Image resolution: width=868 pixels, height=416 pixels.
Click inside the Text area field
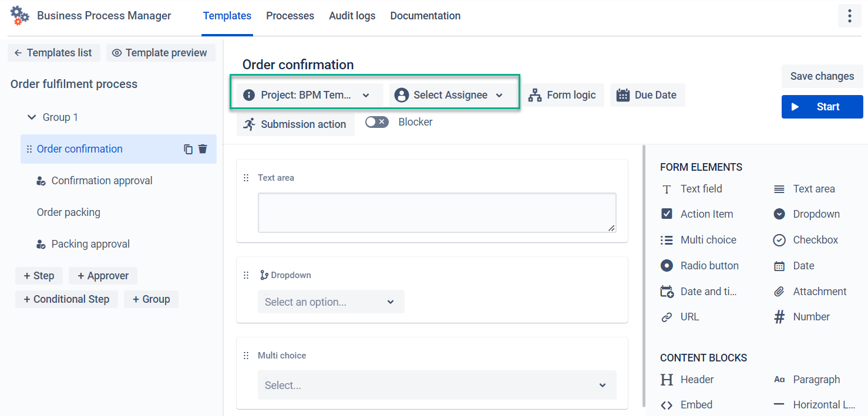coord(437,212)
